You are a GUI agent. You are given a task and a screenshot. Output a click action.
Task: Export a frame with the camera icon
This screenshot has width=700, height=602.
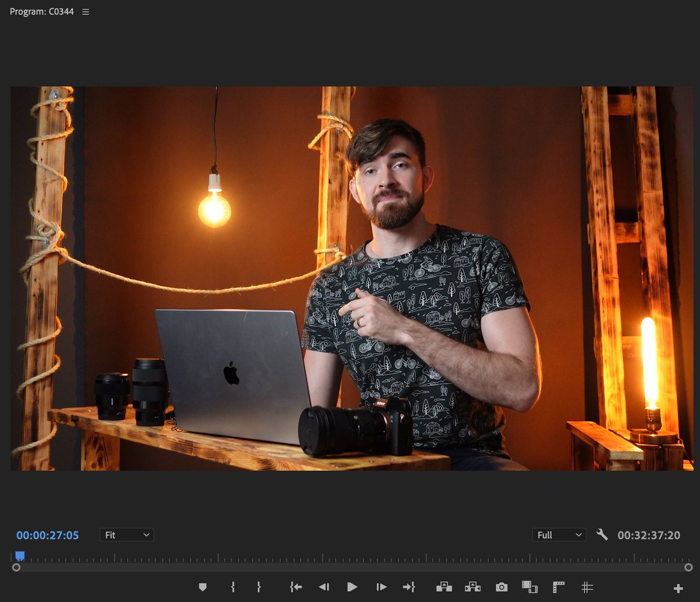point(501,587)
